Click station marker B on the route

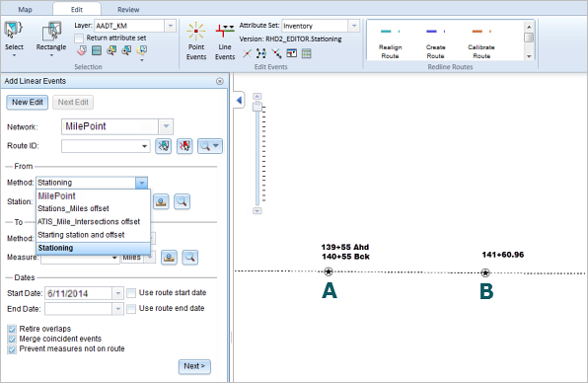click(x=485, y=272)
